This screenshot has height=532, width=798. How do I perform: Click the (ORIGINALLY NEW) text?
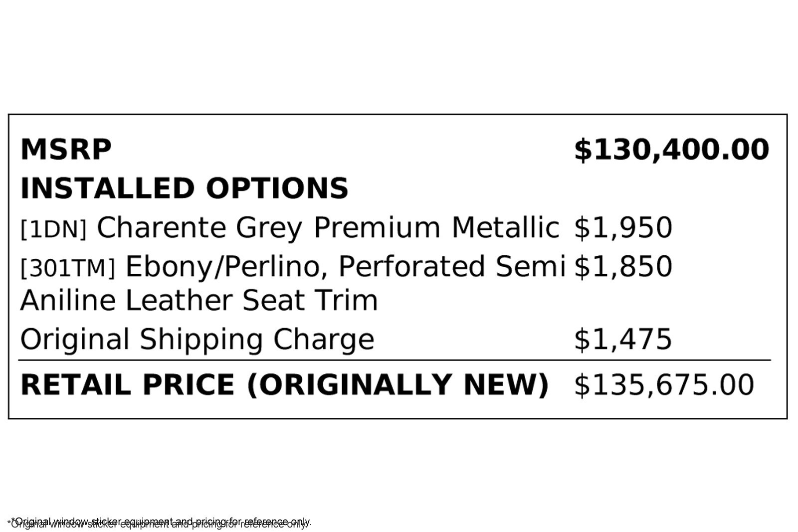pos(398,385)
